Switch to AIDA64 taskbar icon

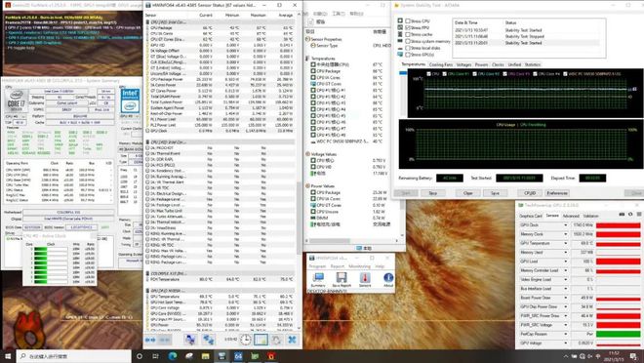[238, 356]
